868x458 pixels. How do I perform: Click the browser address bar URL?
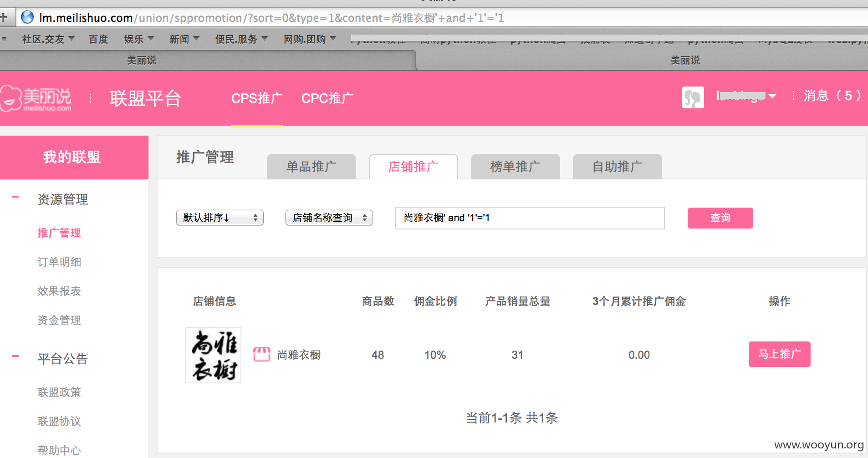pos(271,18)
